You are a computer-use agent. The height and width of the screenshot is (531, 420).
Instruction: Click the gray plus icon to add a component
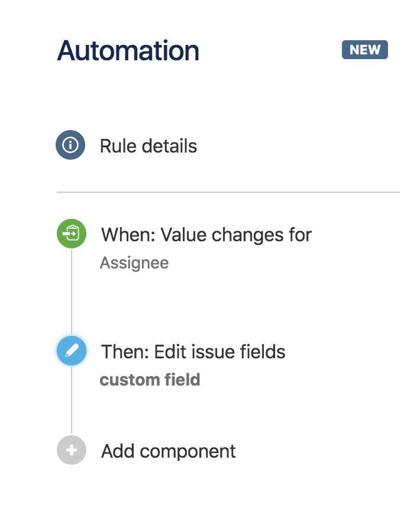[x=71, y=451]
